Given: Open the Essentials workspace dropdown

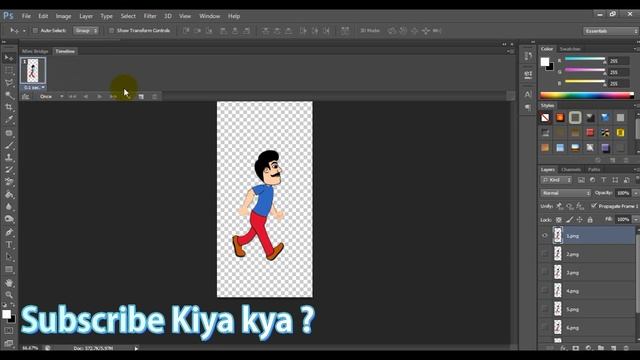Looking at the screenshot, I should pyautogui.click(x=611, y=31).
